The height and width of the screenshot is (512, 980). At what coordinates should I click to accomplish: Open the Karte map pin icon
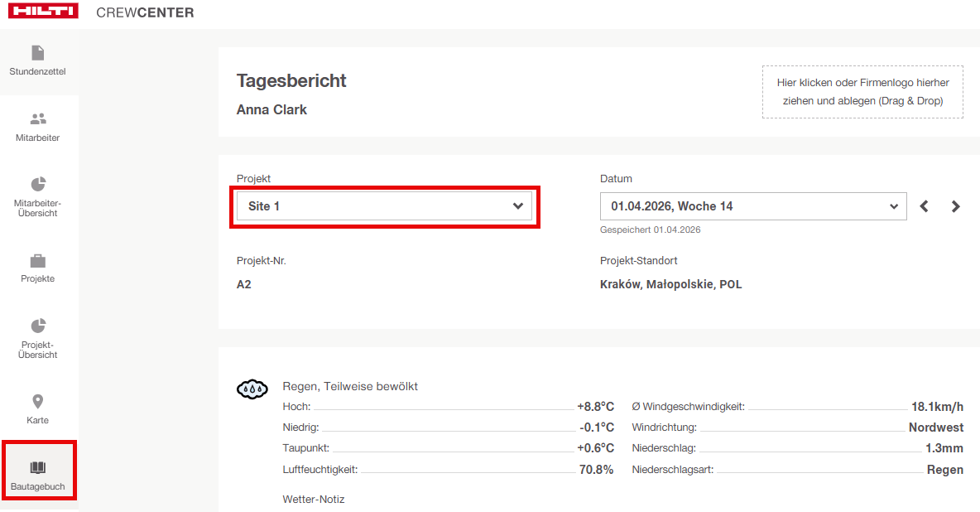click(38, 402)
